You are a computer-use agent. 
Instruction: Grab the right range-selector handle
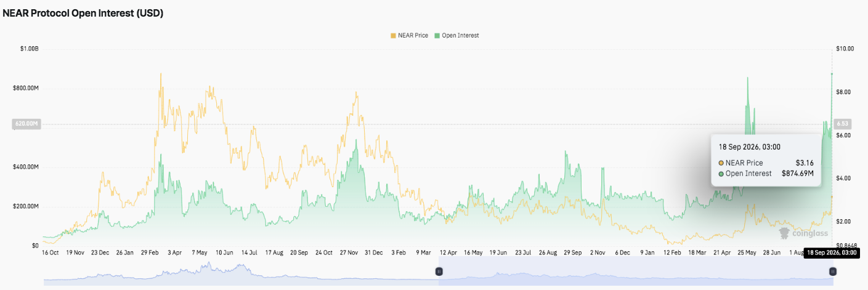(x=833, y=271)
